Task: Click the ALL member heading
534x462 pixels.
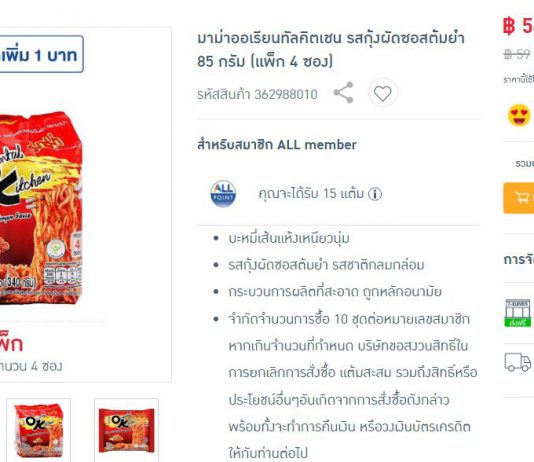Action: (277, 145)
